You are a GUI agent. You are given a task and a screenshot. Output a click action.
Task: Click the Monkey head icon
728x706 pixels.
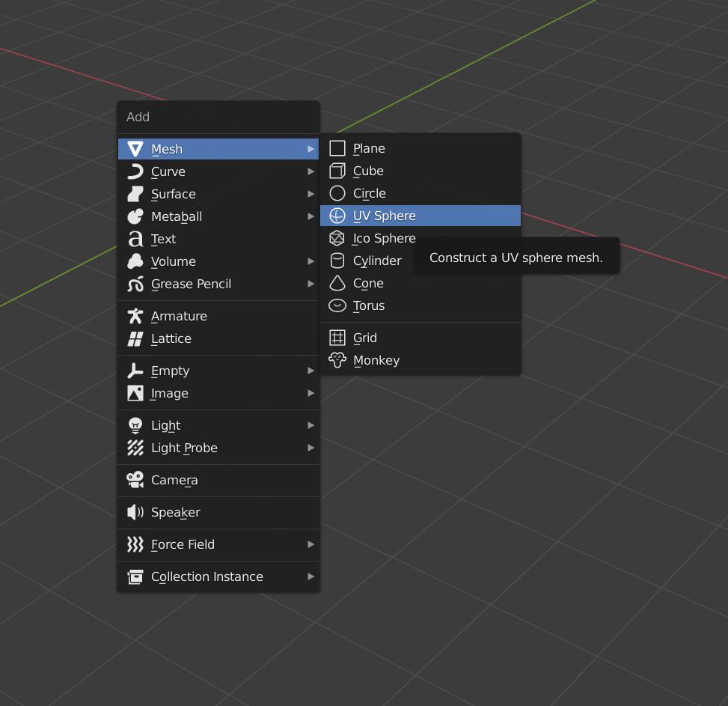click(x=337, y=360)
